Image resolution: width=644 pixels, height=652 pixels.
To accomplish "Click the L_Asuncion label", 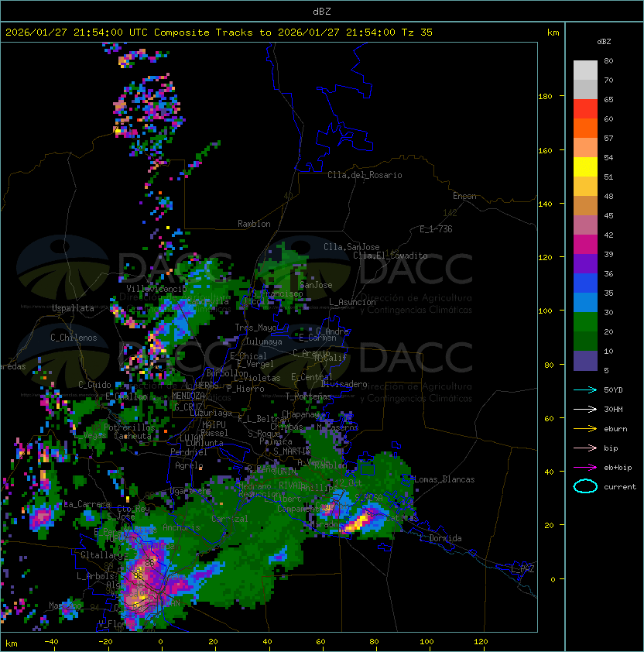I will click(352, 302).
